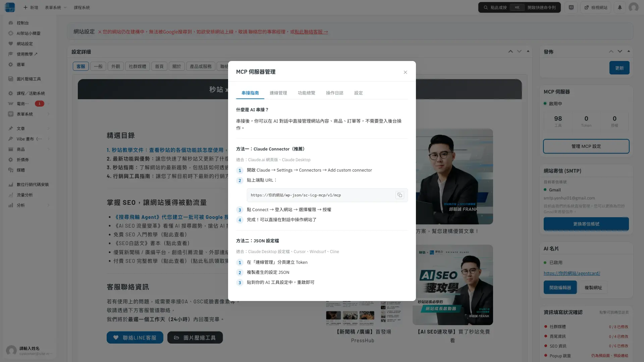644x362 pixels.
Task: Click the screen options monitor icon
Action: coord(571,7)
